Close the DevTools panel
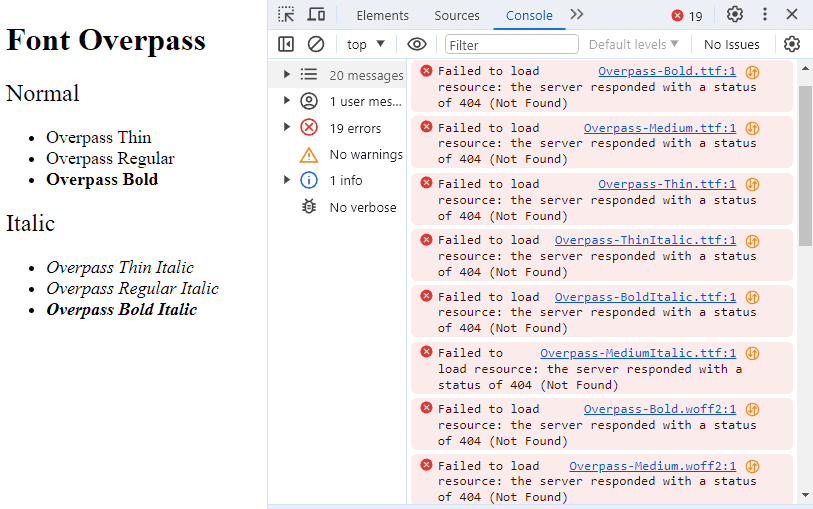The height and width of the screenshot is (509, 813). click(x=792, y=15)
